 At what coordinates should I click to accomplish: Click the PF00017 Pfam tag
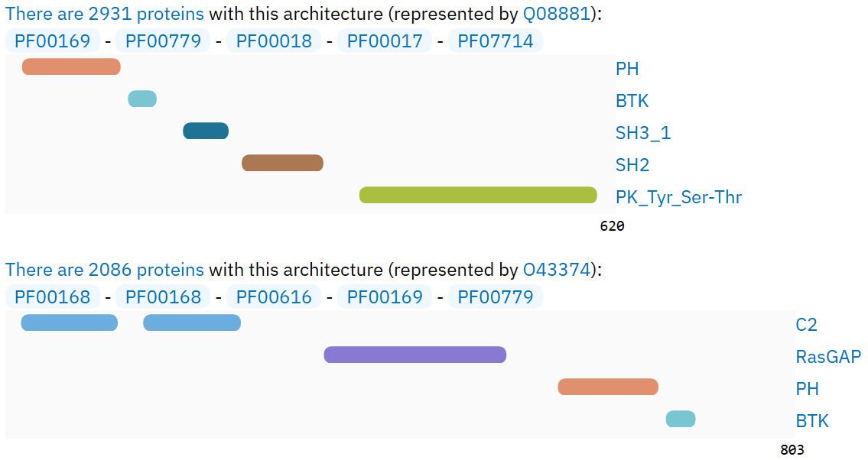click(385, 41)
